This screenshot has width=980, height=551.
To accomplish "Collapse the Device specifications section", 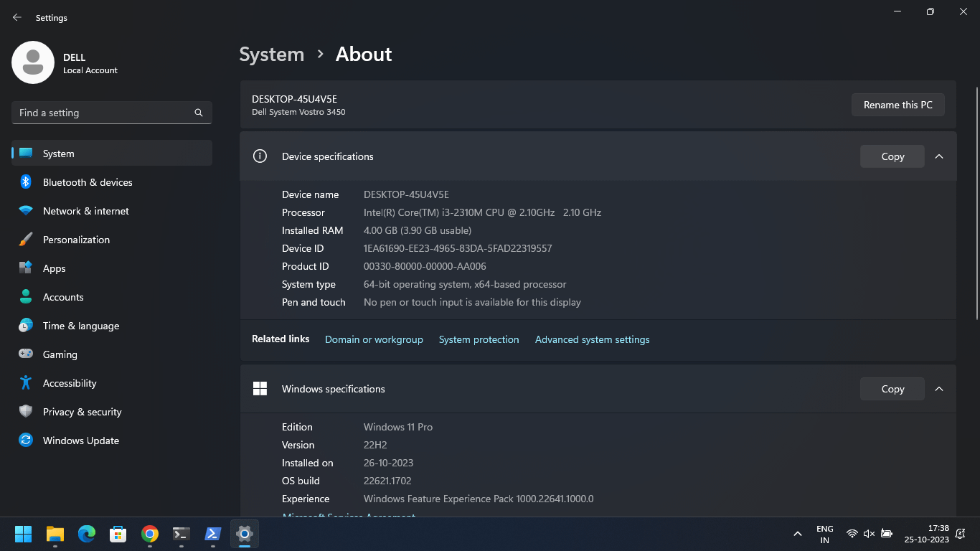I will [939, 156].
